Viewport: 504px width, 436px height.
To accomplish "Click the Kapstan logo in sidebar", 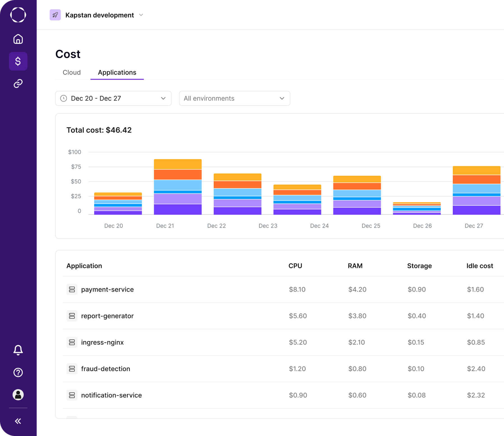I will [18, 15].
